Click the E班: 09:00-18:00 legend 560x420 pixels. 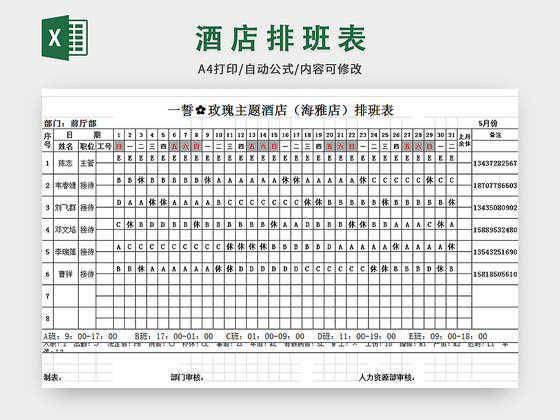pos(448,336)
